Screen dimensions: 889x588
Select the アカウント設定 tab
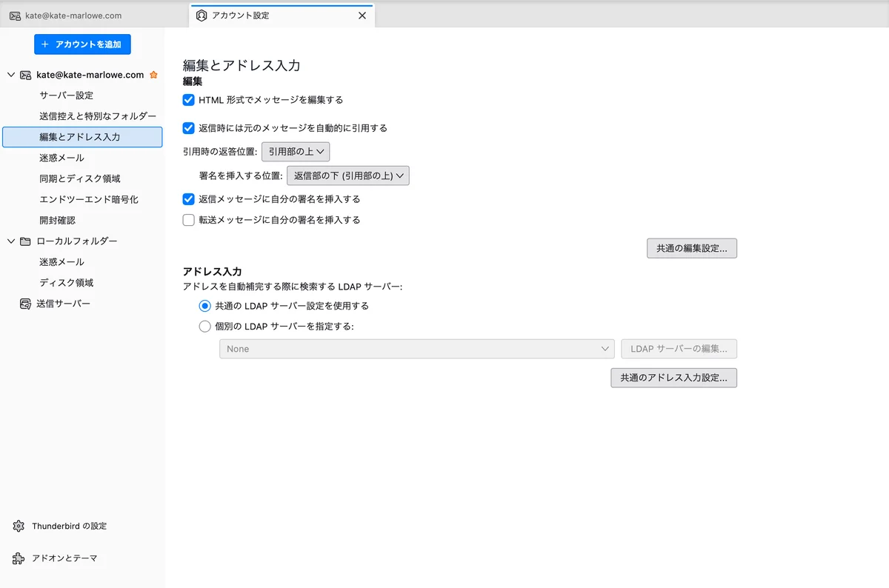coord(282,16)
